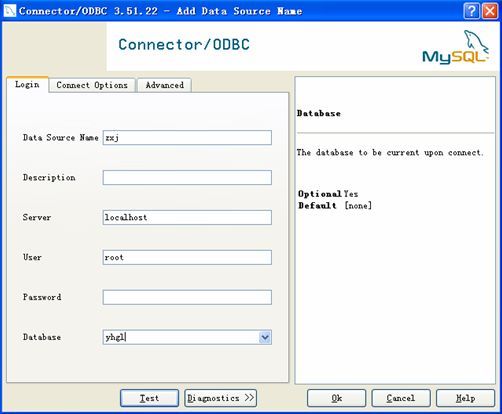Expand the Database dropdown arrow

tap(265, 337)
